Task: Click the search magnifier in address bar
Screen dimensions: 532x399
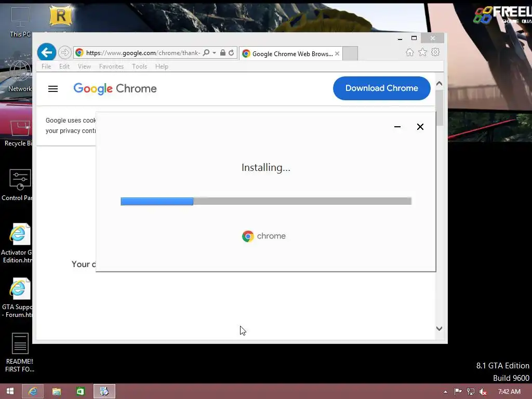Action: [x=206, y=52]
